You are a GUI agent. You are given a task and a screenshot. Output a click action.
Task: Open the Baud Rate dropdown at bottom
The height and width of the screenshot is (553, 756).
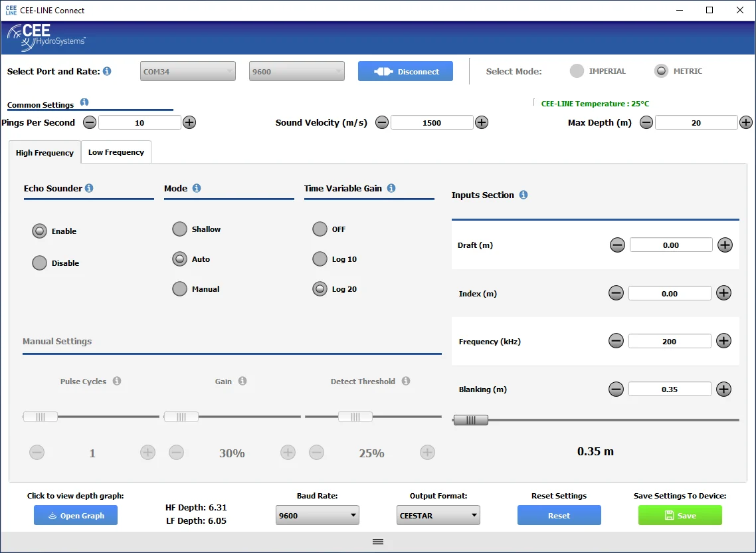pos(318,515)
